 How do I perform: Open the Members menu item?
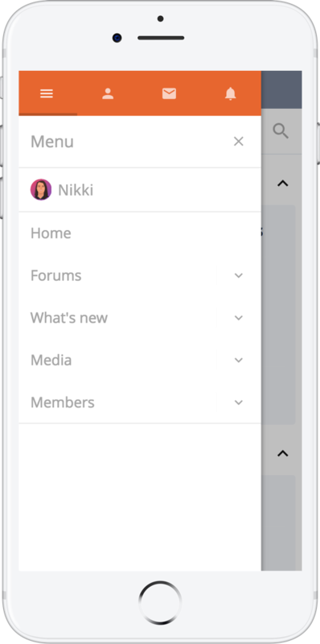63,402
